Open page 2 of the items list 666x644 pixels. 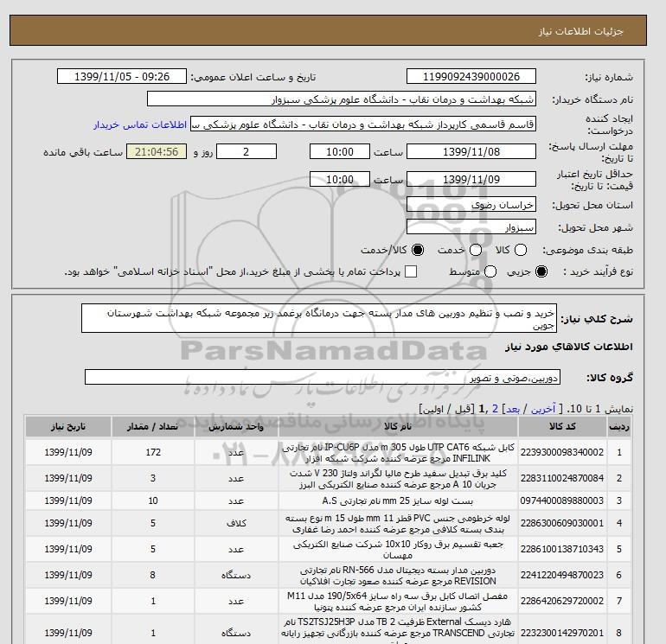495,409
